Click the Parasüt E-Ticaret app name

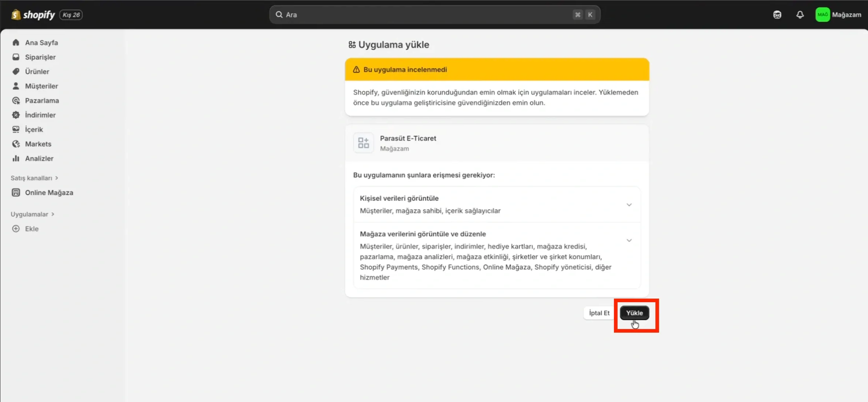tap(408, 138)
